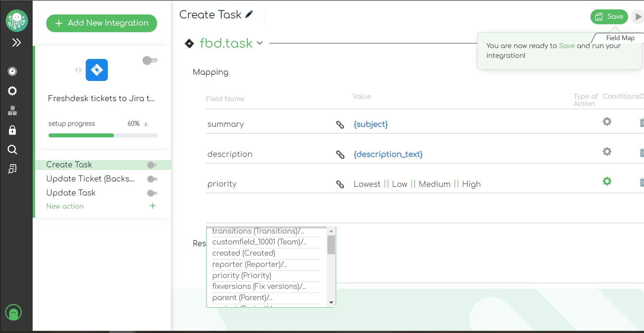This screenshot has height=333, width=644.
Task: Open the green gear on the priority row
Action: click(x=607, y=181)
